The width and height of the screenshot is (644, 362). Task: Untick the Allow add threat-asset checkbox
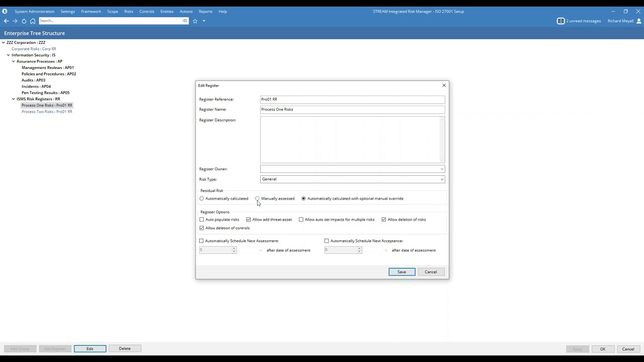[249, 220]
